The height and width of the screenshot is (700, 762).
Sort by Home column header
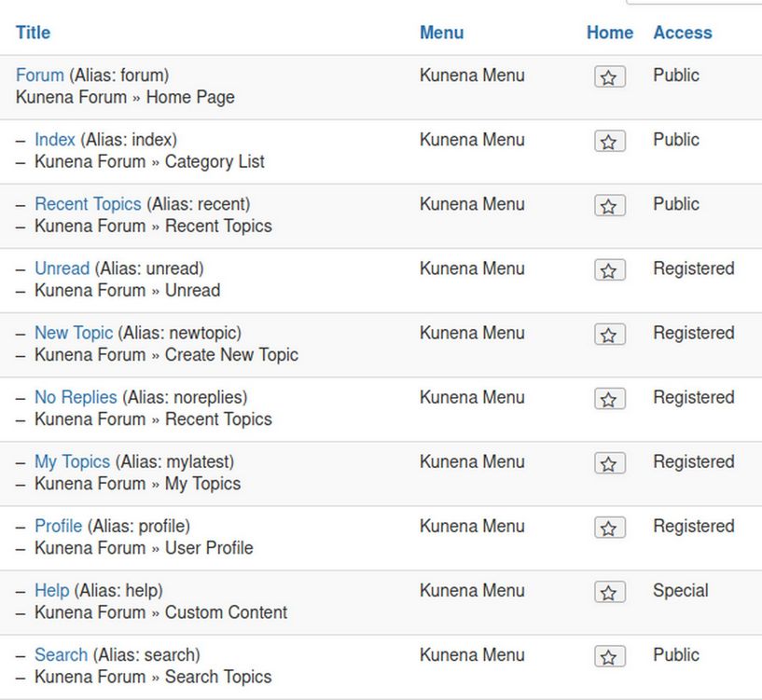coord(609,33)
